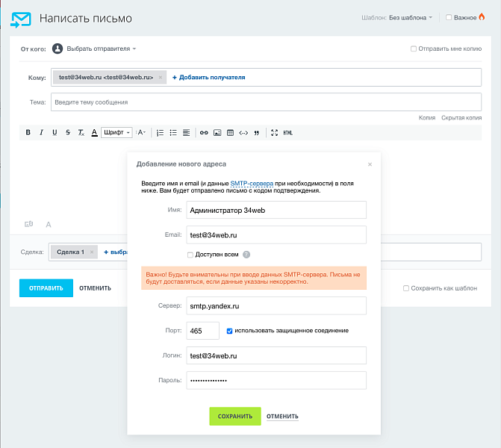Insert hyperlink using the link icon
The image size is (501, 448).
tap(203, 132)
